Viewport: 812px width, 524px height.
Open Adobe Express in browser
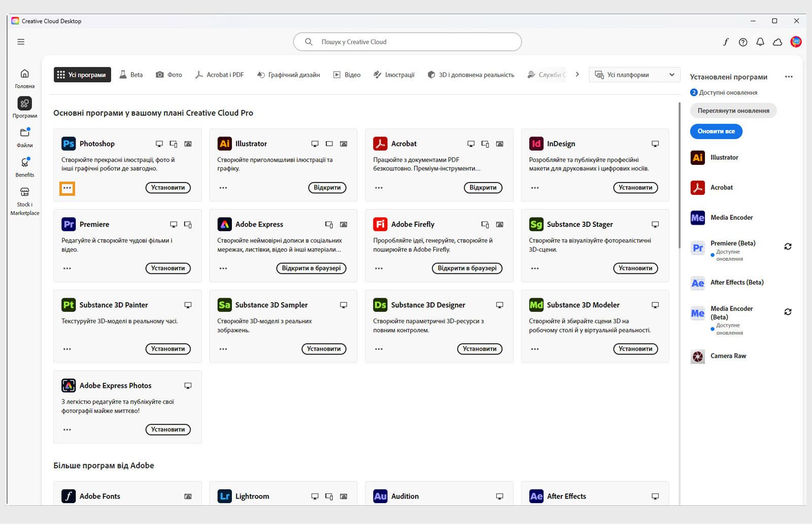(x=312, y=268)
